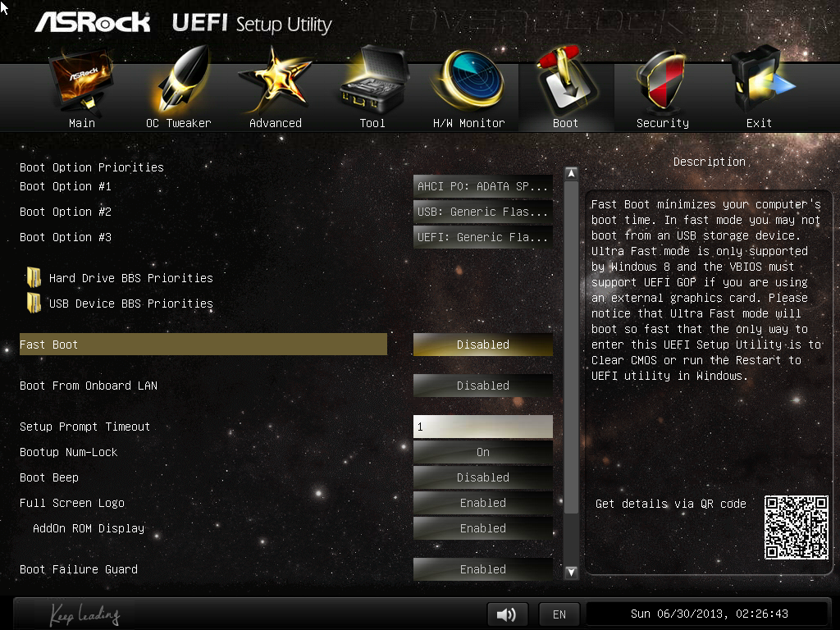This screenshot has width=840, height=630.
Task: Open Boot Option #2 USB Generic dropdown
Action: 482,212
